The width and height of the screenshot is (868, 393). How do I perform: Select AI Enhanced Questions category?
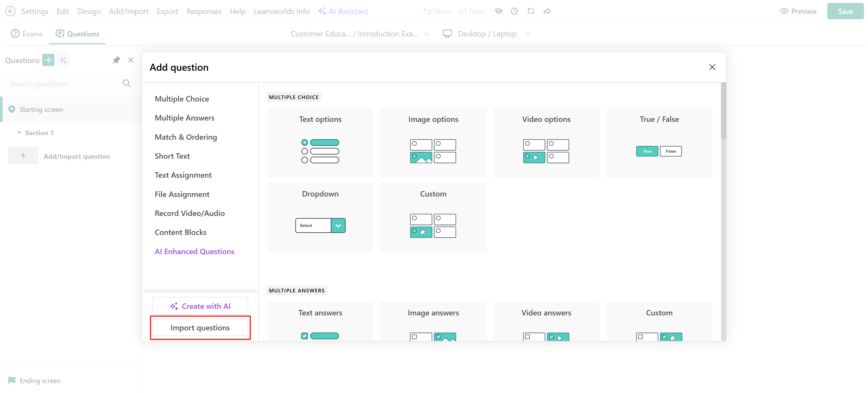coord(194,251)
